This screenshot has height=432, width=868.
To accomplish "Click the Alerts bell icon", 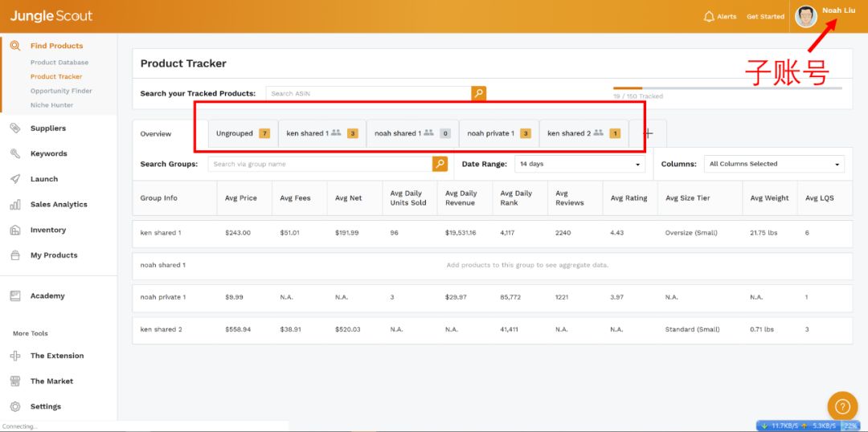I will (x=709, y=16).
